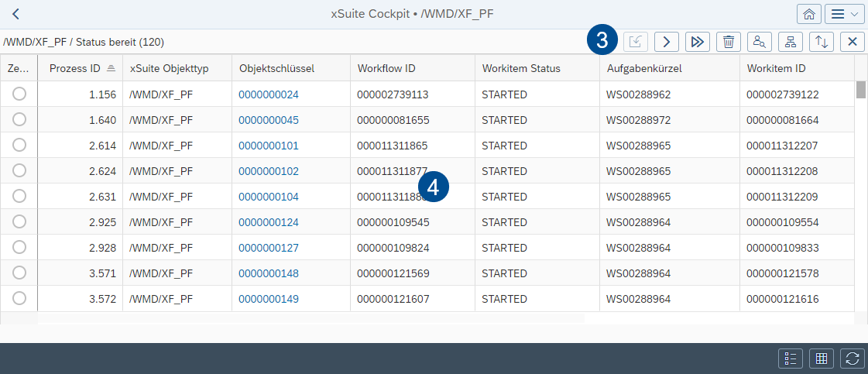Click the up-down arrows sort icon
This screenshot has height=374, width=868.
pyautogui.click(x=822, y=42)
